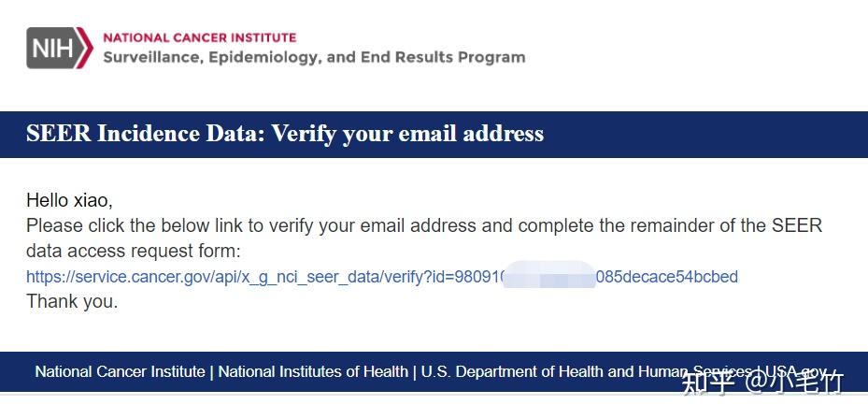Viewport: 868px width, 419px height.
Task: Click the red chevron beside the NIH logo
Action: pos(85,48)
